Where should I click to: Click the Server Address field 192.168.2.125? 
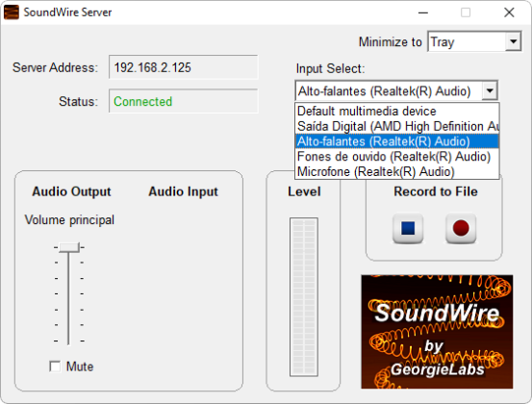pos(183,67)
